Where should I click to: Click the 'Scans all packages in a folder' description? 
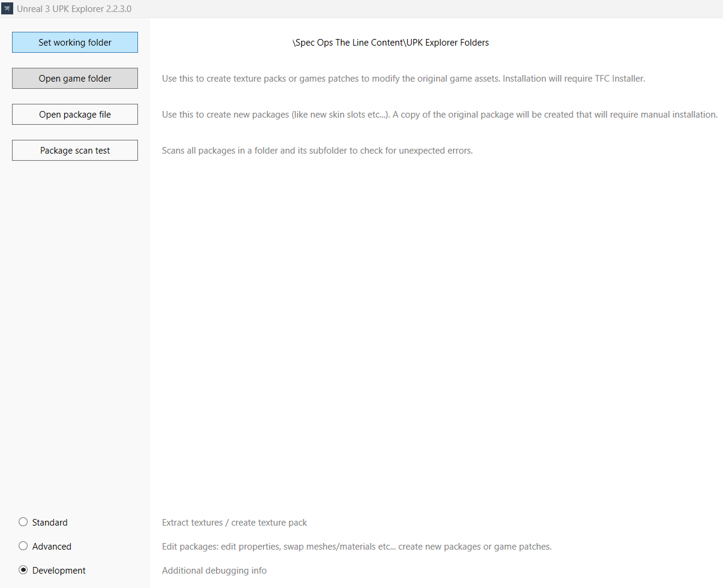(x=317, y=151)
